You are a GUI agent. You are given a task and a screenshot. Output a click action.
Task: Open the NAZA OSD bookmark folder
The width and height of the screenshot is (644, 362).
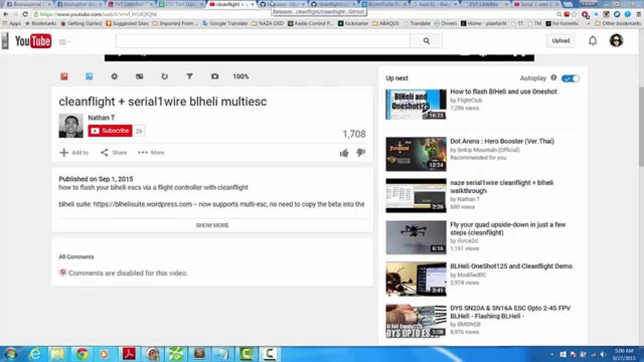click(x=267, y=24)
